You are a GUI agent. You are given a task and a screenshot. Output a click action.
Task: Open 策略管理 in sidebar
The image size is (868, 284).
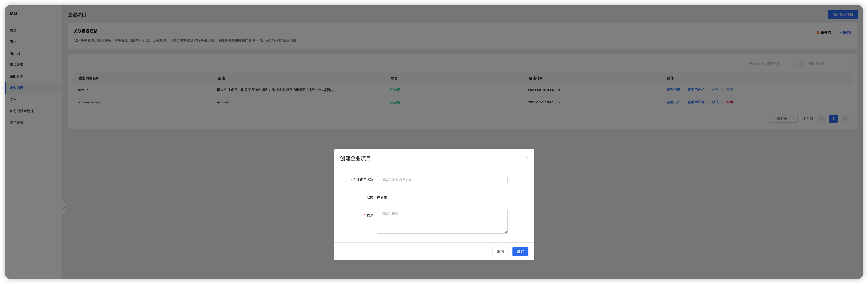(17, 76)
